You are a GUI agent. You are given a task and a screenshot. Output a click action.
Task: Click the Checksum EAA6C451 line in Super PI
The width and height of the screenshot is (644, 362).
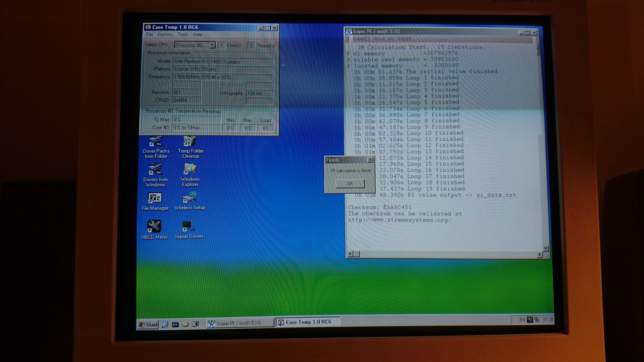pyautogui.click(x=380, y=208)
